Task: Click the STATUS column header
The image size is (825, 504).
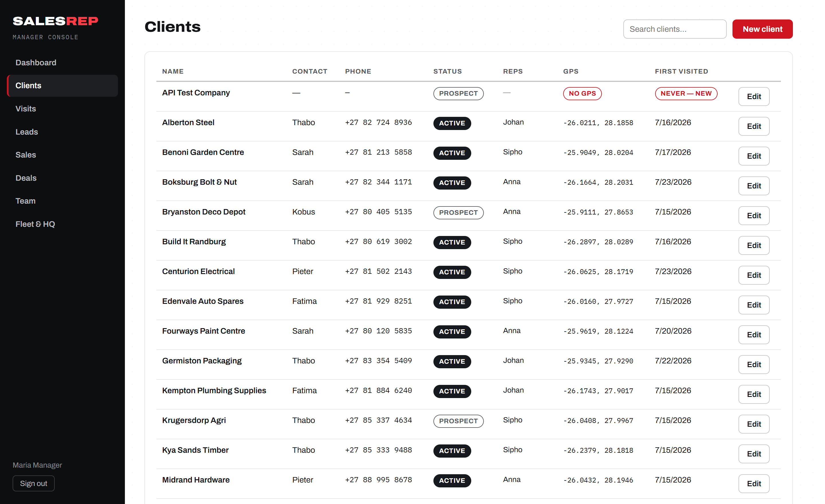Action: click(x=447, y=71)
